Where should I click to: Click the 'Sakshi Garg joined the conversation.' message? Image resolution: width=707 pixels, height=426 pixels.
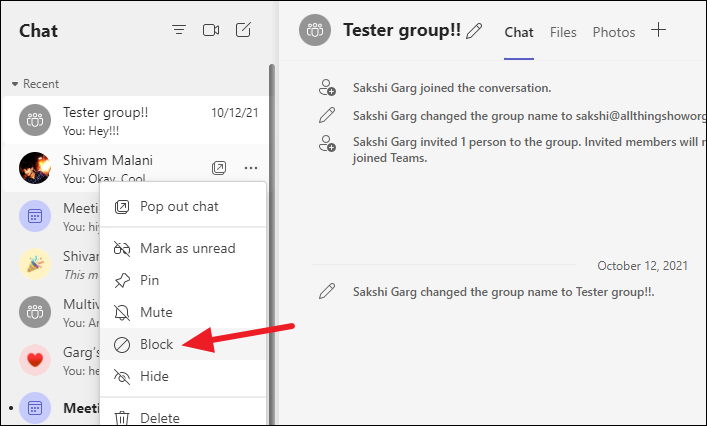pyautogui.click(x=452, y=88)
